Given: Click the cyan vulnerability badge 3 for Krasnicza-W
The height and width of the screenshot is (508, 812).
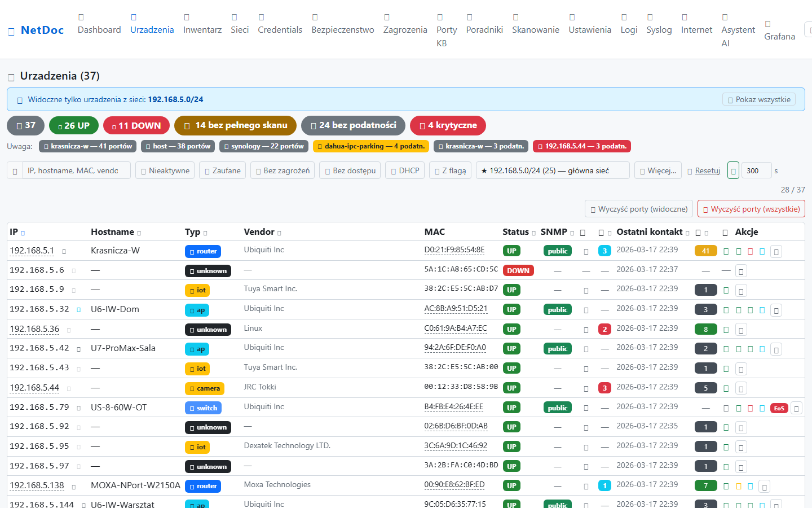Looking at the screenshot, I should 604,251.
